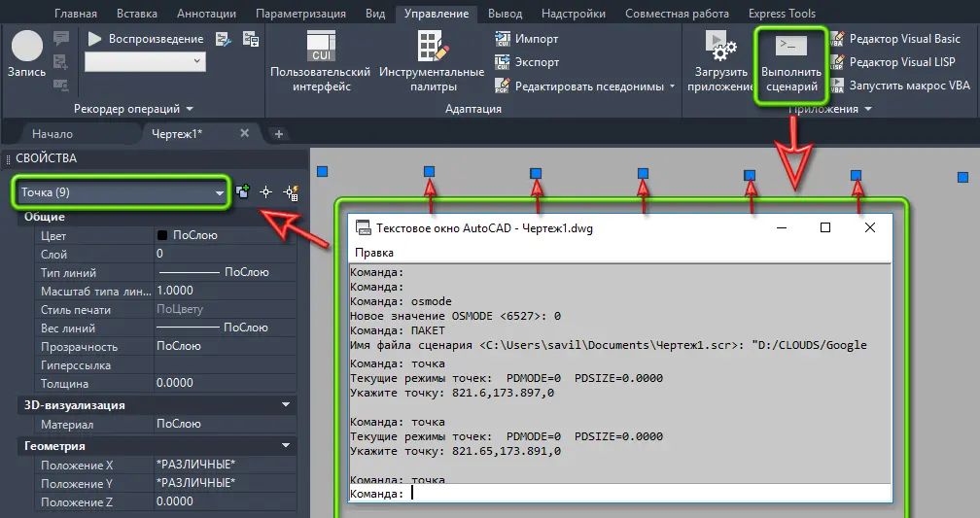
Task: Switch to the Вставка ribbon tab
Action: tap(136, 14)
